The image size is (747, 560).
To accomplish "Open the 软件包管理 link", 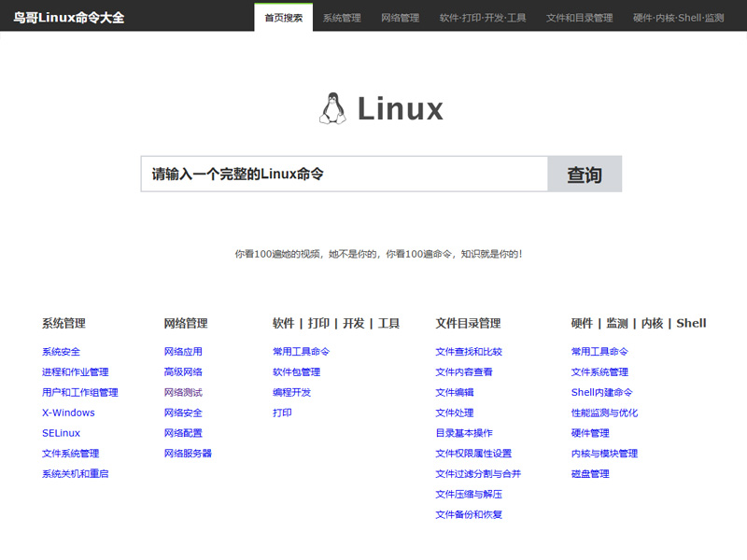I will click(296, 372).
